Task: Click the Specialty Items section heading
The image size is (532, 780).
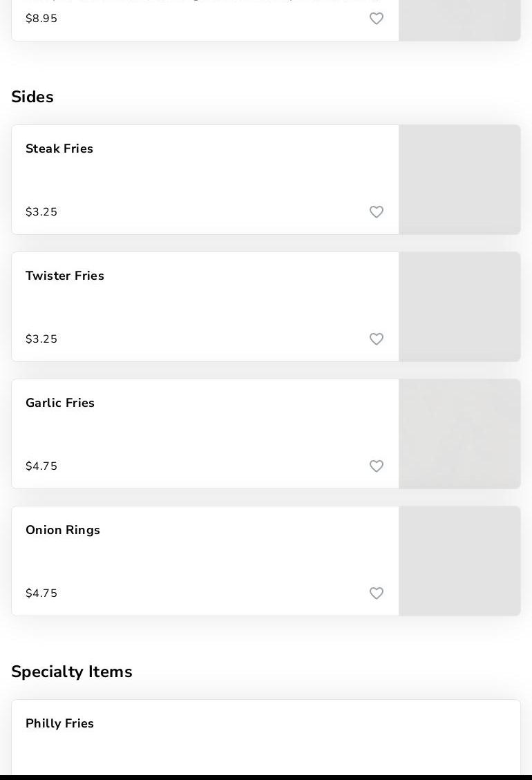Action: 72,672
